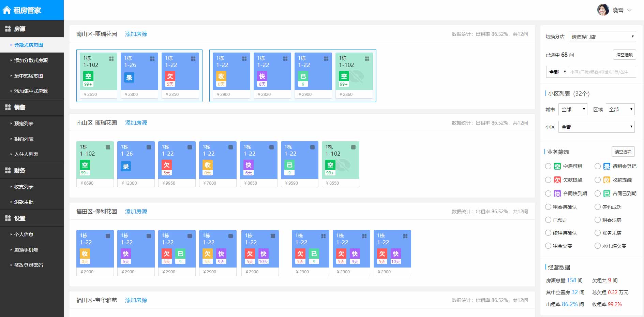Click the grid icon atop ¥2300 card

(x=152, y=59)
